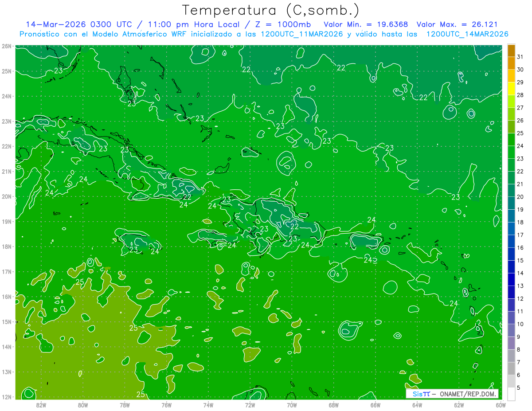Click the legend number 6

(x=519, y=375)
